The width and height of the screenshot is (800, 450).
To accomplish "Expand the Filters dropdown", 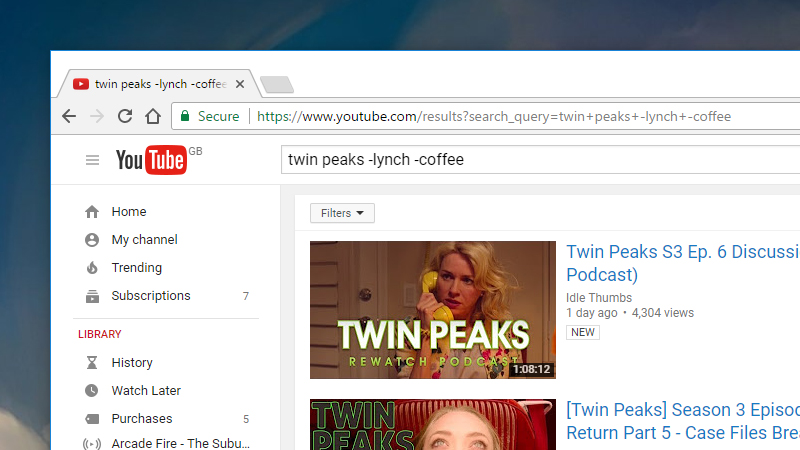I will 342,213.
